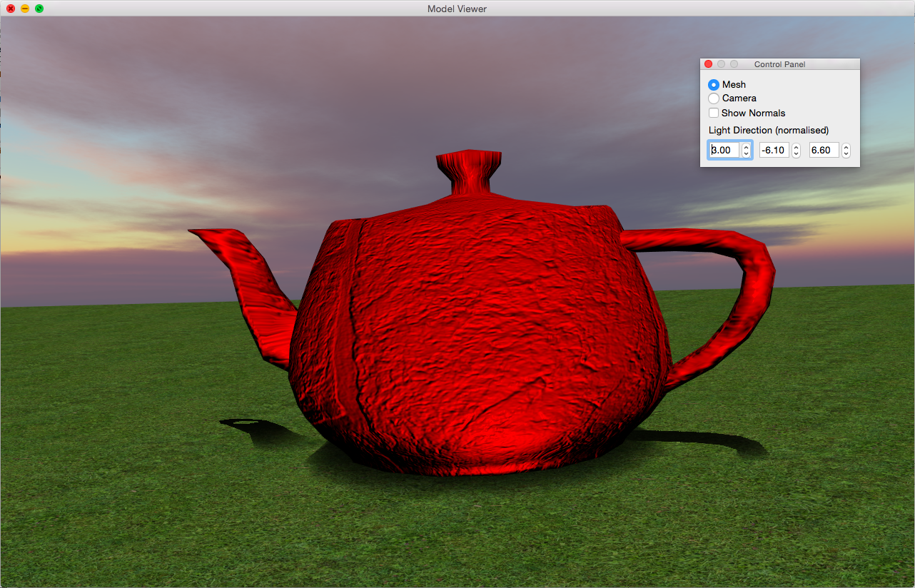Minimize the Model Viewer window
The width and height of the screenshot is (915, 588).
click(25, 9)
